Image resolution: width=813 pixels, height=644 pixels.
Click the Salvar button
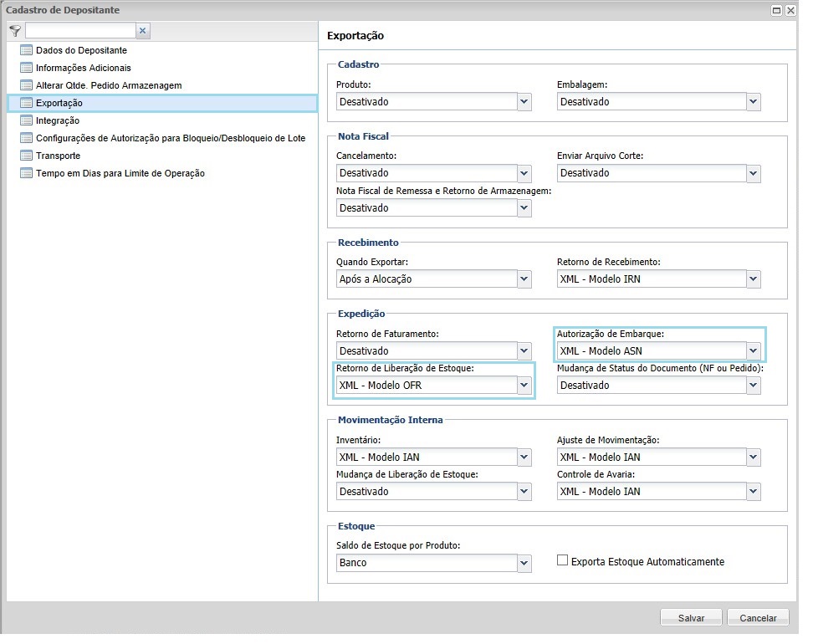click(x=691, y=618)
